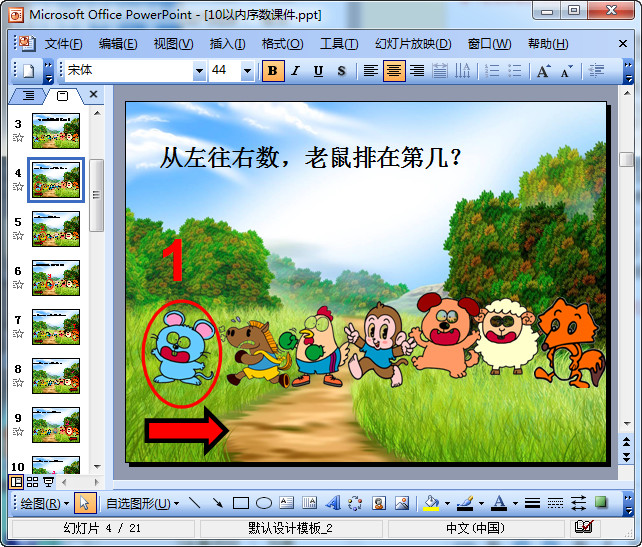Viewport: 642px width, 547px height.
Task: Switch to Slide Sorter view
Action: pos(32,482)
